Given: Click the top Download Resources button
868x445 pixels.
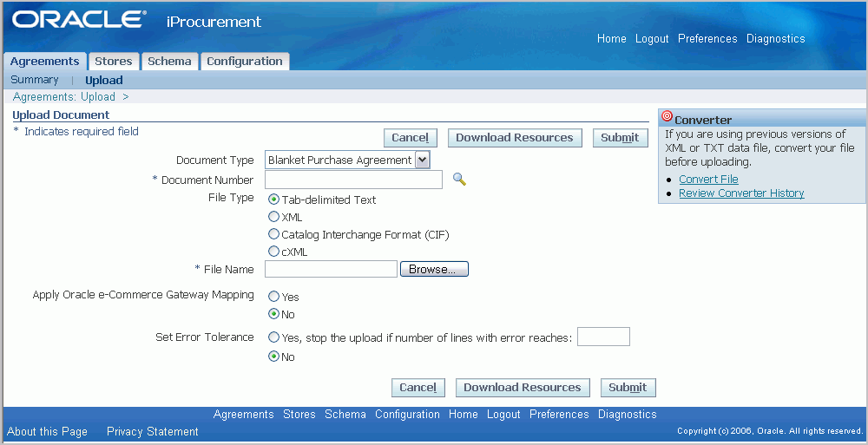Looking at the screenshot, I should pos(514,138).
